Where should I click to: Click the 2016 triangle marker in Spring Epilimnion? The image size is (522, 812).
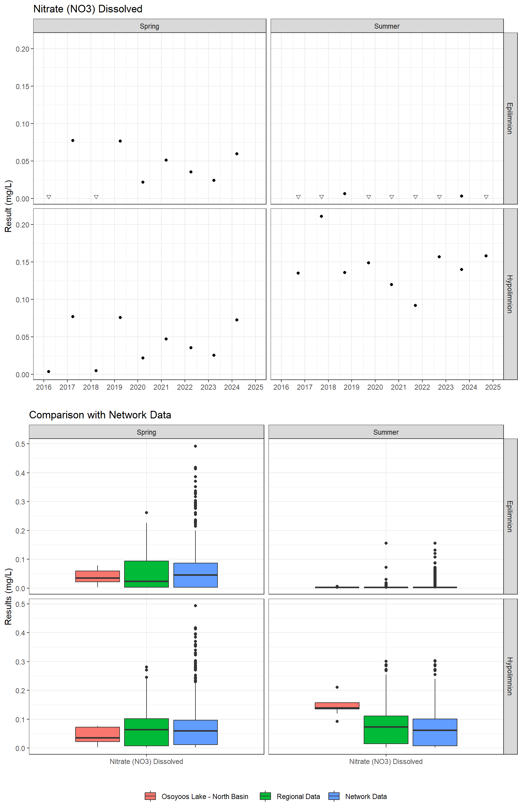point(49,197)
